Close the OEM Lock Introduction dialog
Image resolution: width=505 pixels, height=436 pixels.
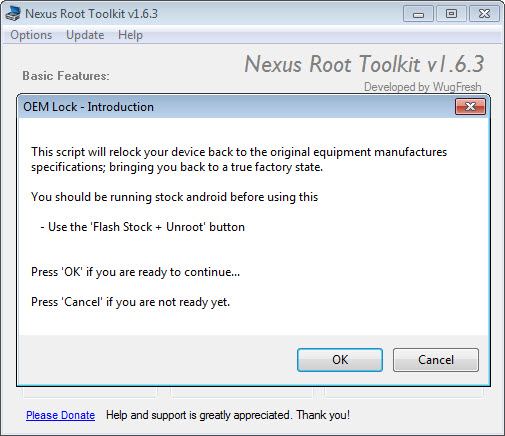[470, 107]
